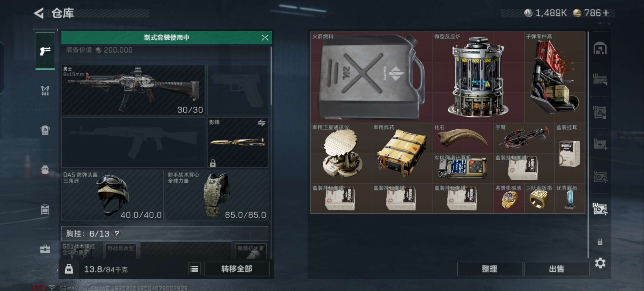The height and width of the screenshot is (291, 644).
Task: Open the briefcase icon in the sidebar
Action: [45, 249]
